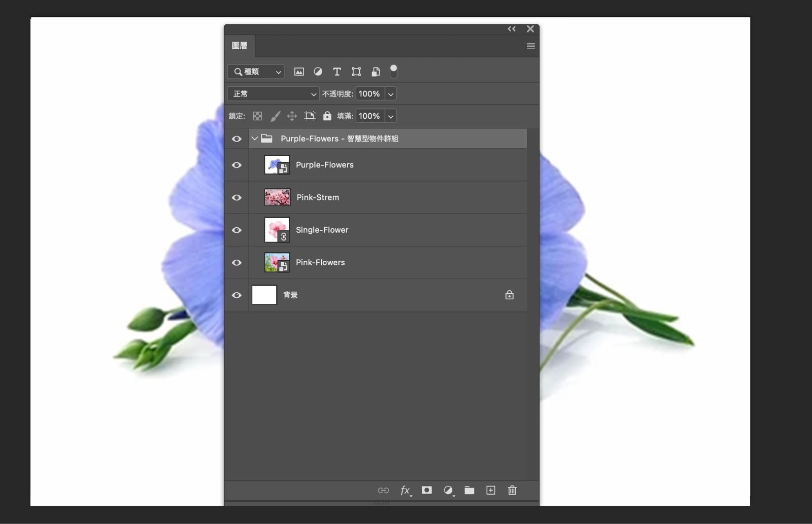Prevent artboard auto-nesting lock icon
The width and height of the screenshot is (812, 524).
(x=310, y=116)
